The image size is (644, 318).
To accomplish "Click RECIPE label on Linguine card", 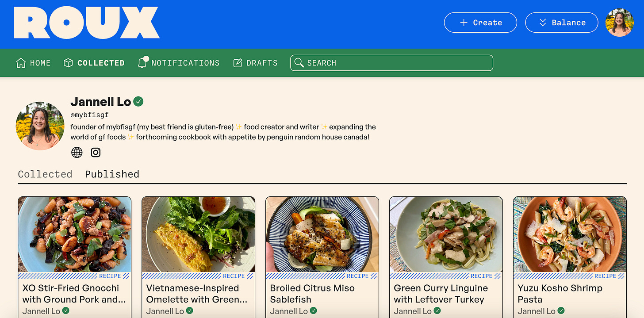I will (482, 276).
